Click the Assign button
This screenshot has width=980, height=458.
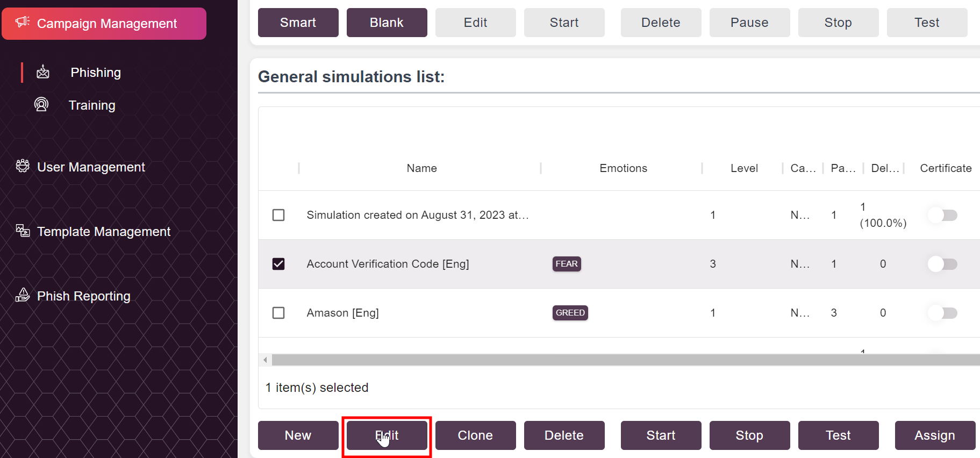(x=934, y=435)
